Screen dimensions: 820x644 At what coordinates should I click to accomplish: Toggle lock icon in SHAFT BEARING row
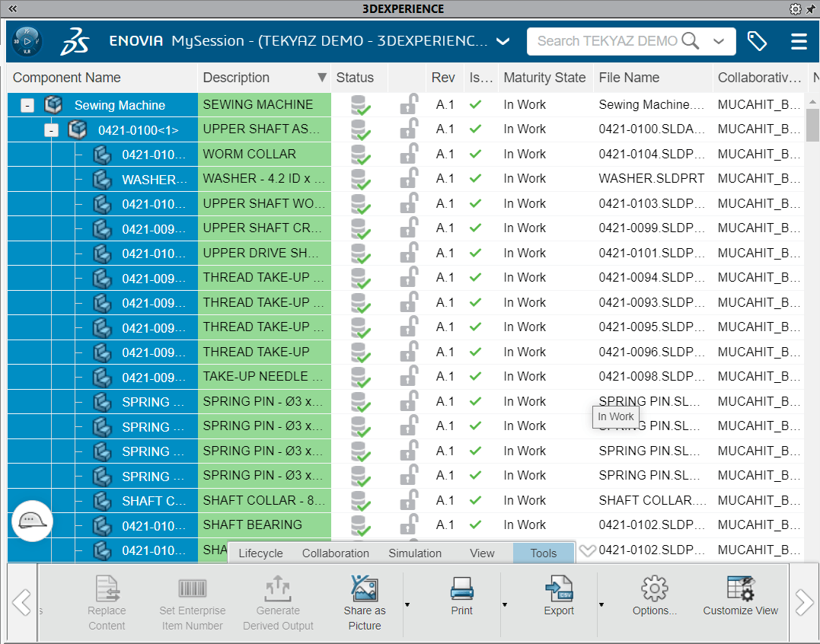[409, 524]
